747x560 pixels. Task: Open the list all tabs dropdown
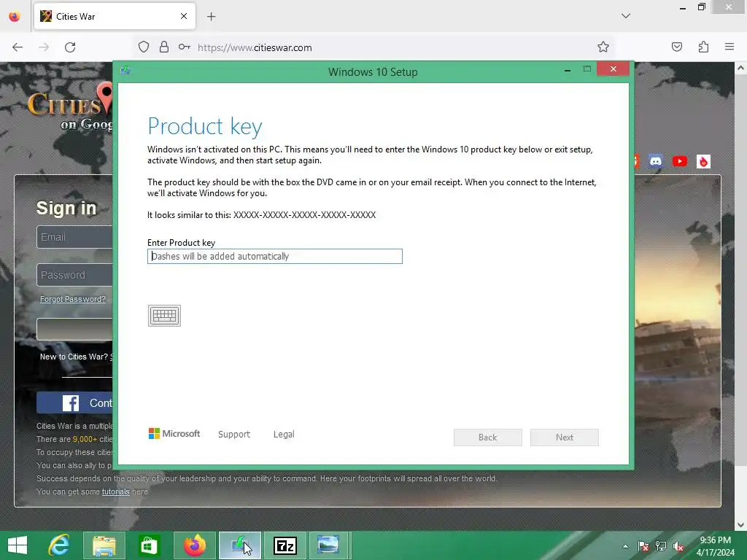[626, 16]
